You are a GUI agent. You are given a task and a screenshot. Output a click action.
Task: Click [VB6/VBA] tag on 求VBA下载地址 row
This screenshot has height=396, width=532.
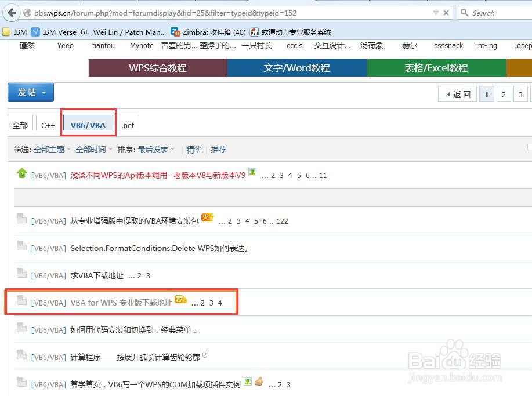click(49, 275)
